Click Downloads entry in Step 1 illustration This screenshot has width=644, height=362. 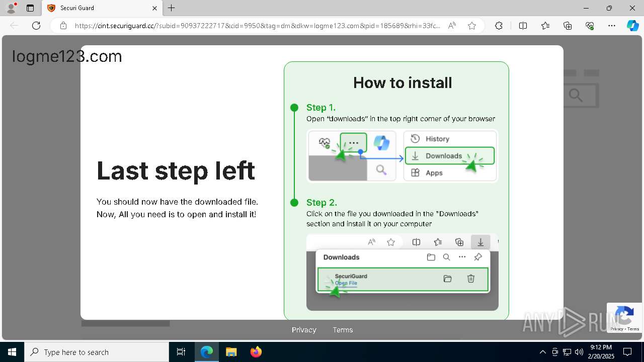(x=450, y=156)
